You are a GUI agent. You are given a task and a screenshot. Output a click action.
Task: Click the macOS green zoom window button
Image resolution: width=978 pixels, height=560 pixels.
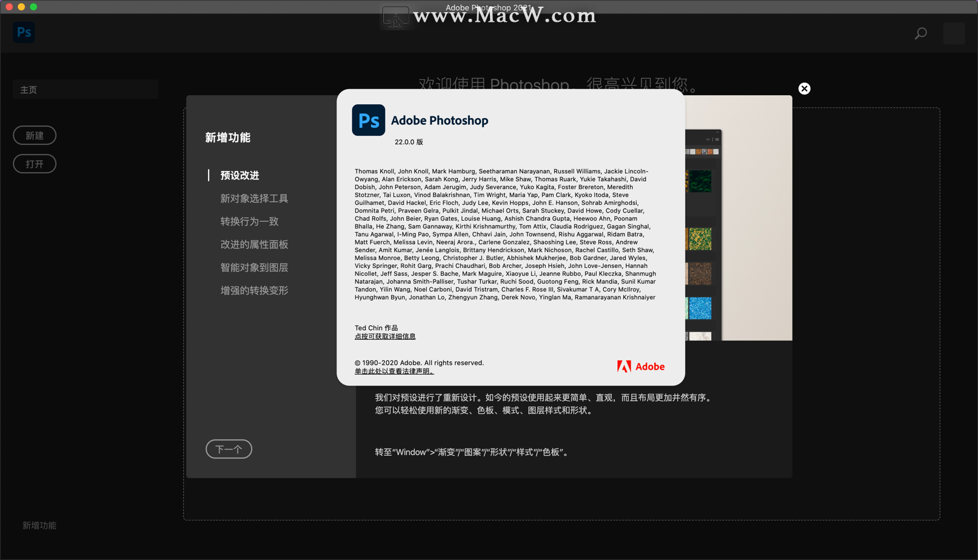click(33, 7)
